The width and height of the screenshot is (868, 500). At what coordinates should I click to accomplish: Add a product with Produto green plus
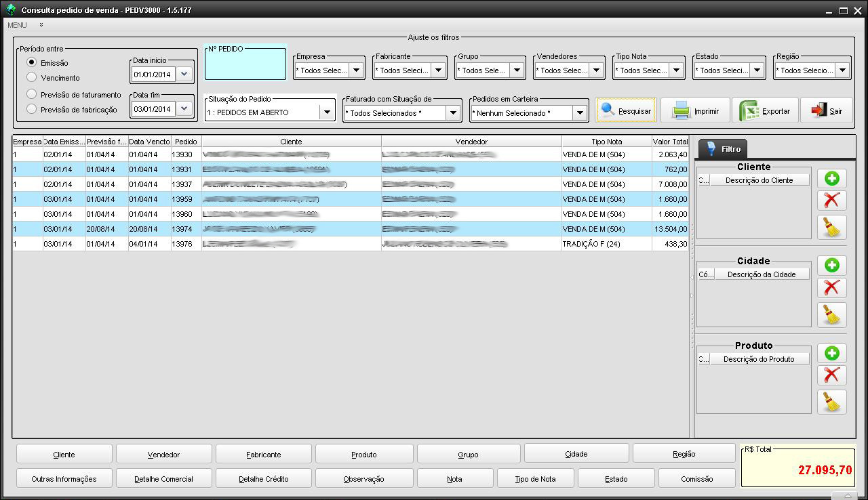coord(831,353)
